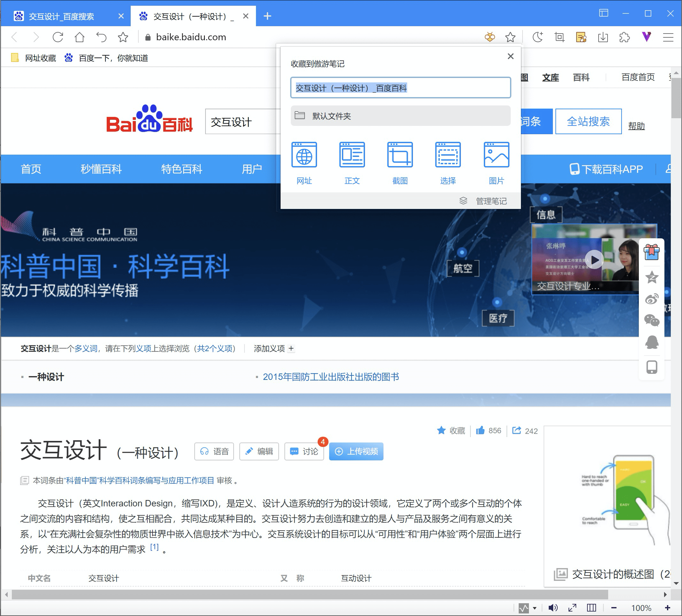Click 全站搜索 button

pos(588,121)
